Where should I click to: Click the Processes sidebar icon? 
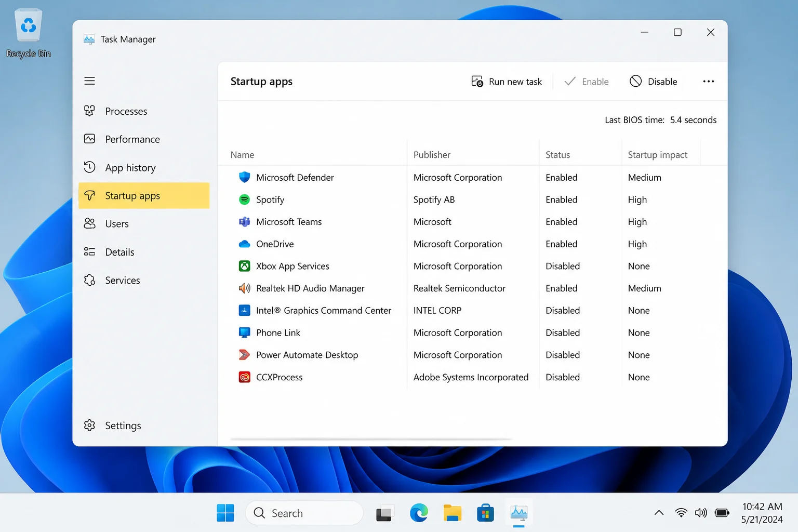click(89, 111)
